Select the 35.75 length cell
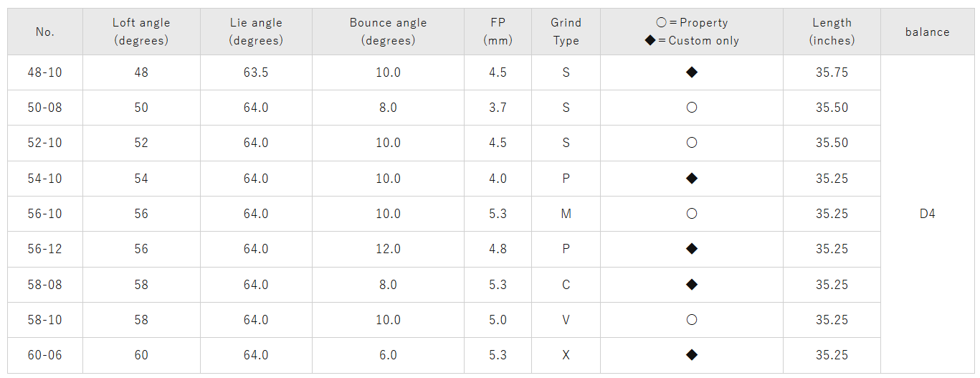Viewport: 980px width, 378px height. 832,72
